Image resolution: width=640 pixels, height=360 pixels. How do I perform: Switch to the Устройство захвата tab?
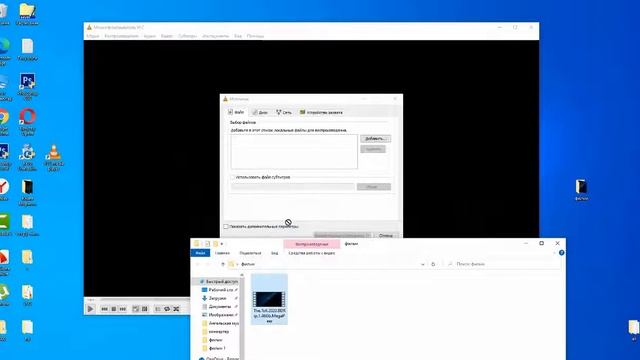(321, 112)
